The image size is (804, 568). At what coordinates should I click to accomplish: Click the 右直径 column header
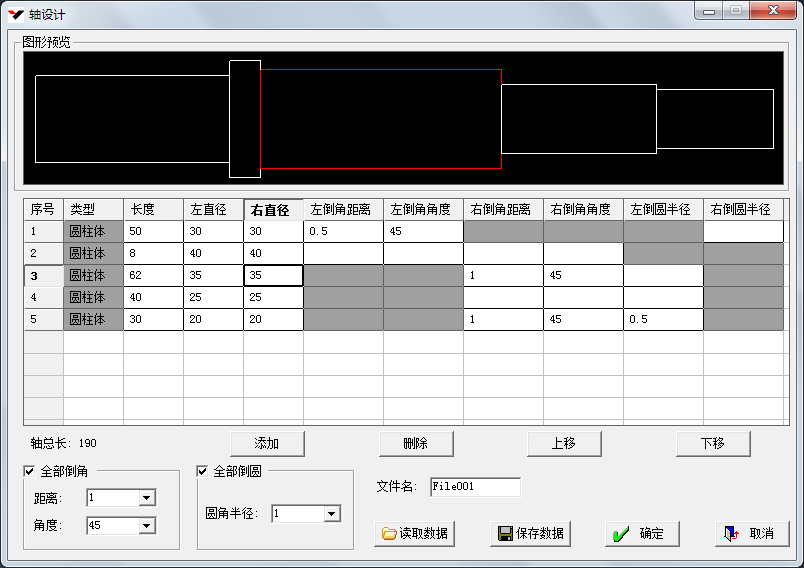click(x=273, y=210)
